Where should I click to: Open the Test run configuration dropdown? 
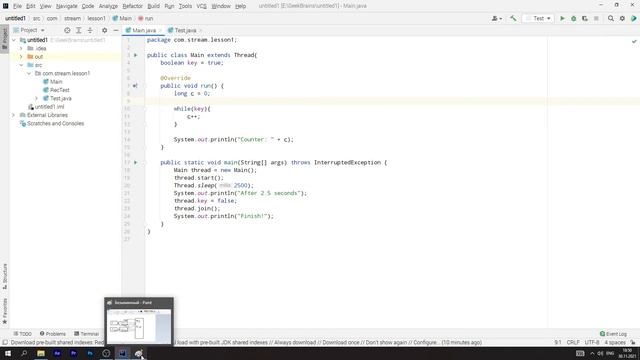(538, 18)
